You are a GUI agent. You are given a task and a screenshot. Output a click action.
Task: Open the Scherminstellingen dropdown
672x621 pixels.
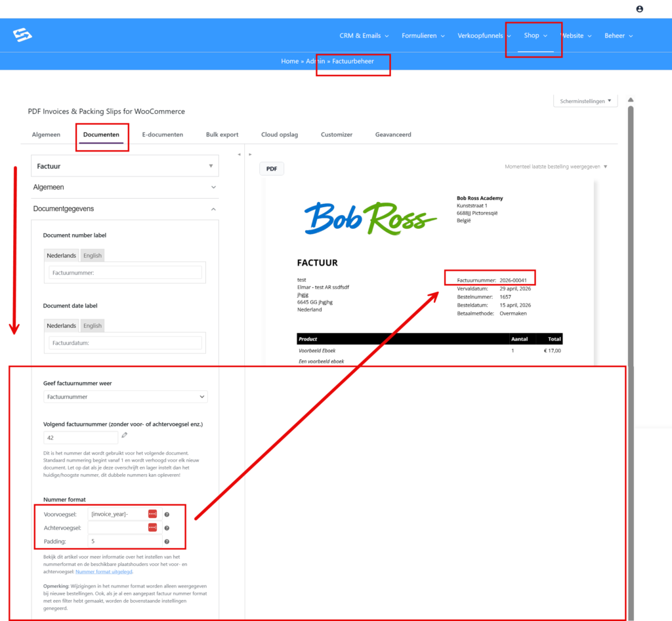(585, 101)
